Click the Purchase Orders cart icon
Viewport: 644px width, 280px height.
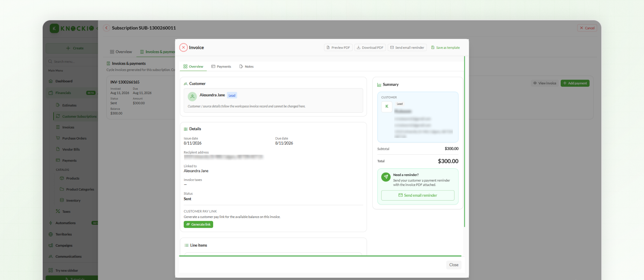(x=58, y=138)
